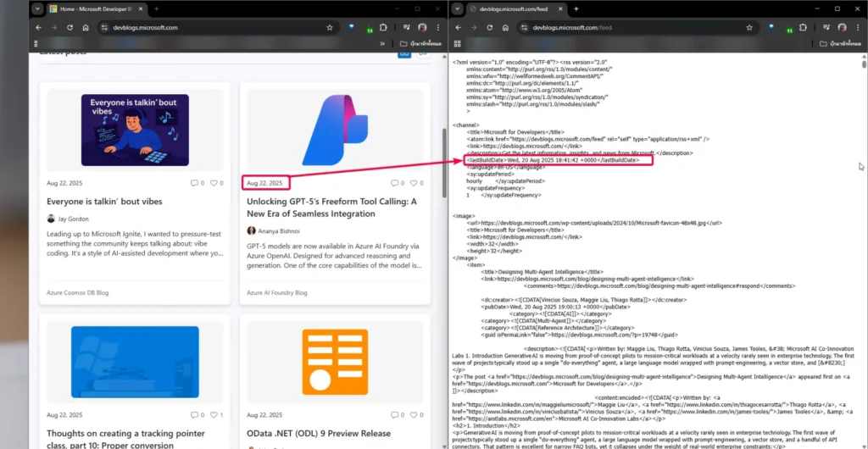Click the comment icon on the Unlocking GPT-5 card
Image resolution: width=868 pixels, height=449 pixels.
[x=394, y=183]
